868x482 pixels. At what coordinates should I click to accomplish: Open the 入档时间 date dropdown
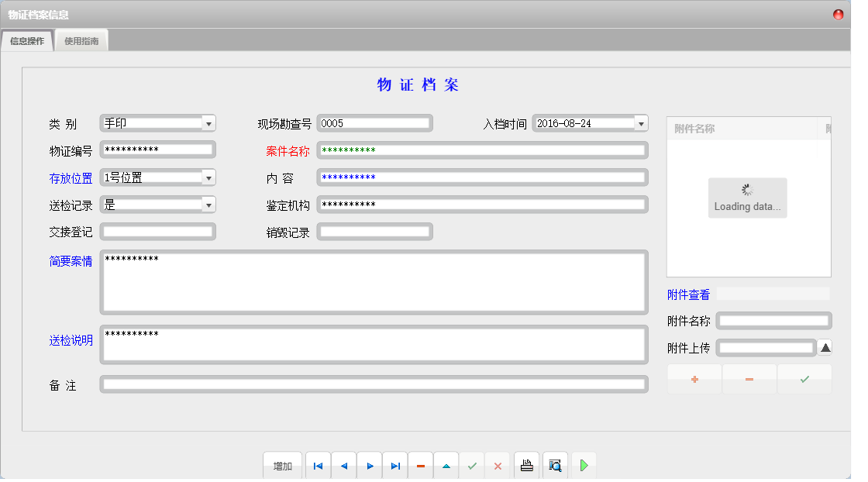pos(640,123)
